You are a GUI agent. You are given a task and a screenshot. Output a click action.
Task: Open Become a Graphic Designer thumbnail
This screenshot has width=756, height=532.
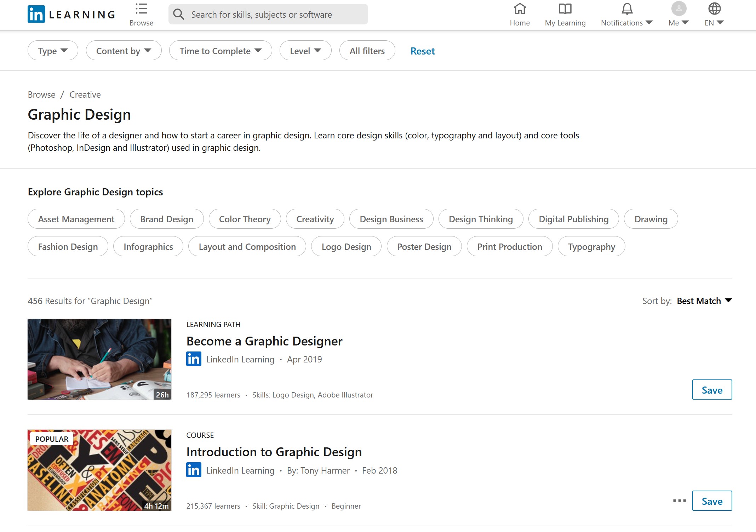[x=99, y=359]
